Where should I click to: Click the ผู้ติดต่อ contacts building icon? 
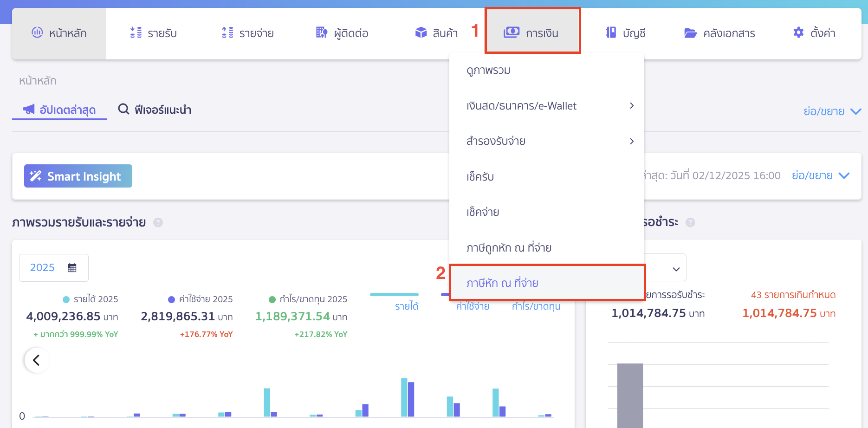[321, 32]
